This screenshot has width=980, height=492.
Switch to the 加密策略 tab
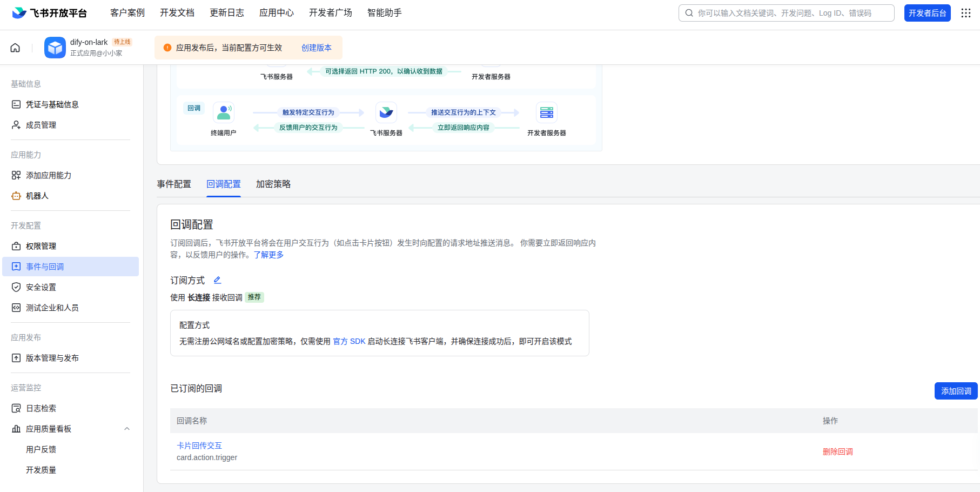(x=273, y=184)
